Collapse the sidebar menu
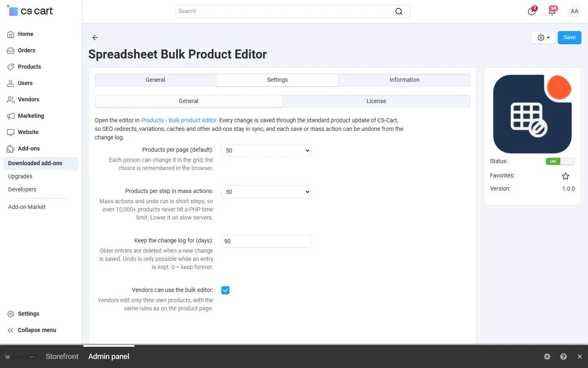This screenshot has height=368, width=588. coord(37,330)
